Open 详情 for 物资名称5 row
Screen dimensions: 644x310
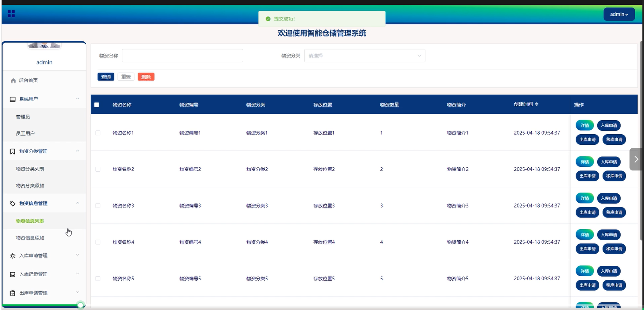pos(585,271)
